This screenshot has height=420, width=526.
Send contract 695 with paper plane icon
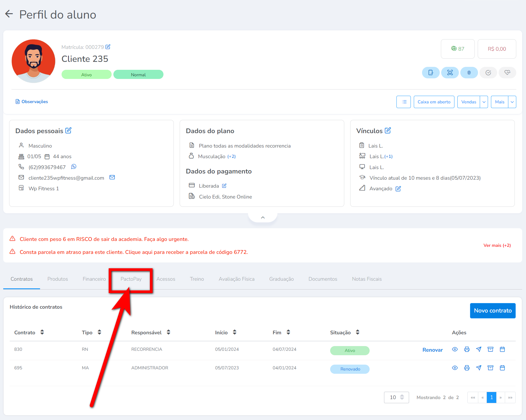coord(479,368)
